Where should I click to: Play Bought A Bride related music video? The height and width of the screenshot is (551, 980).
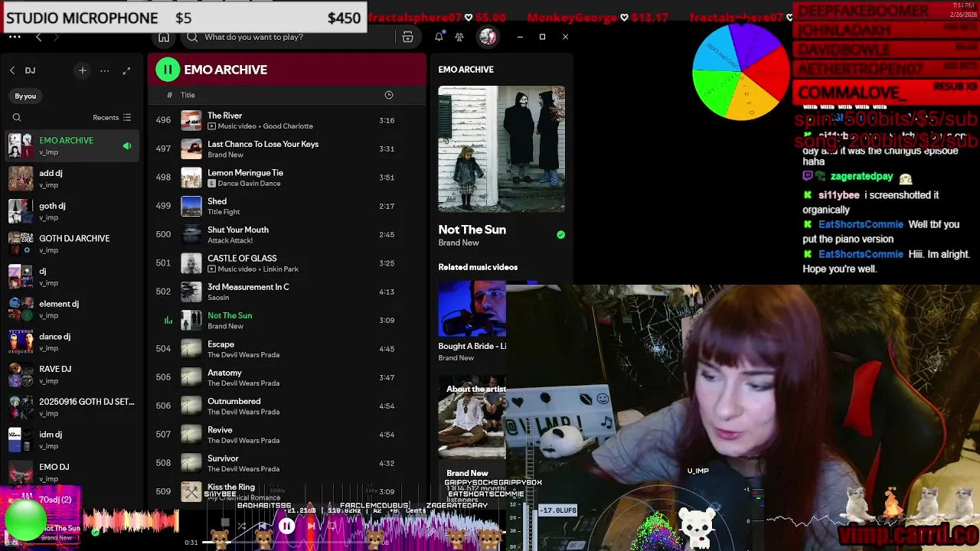click(x=472, y=308)
